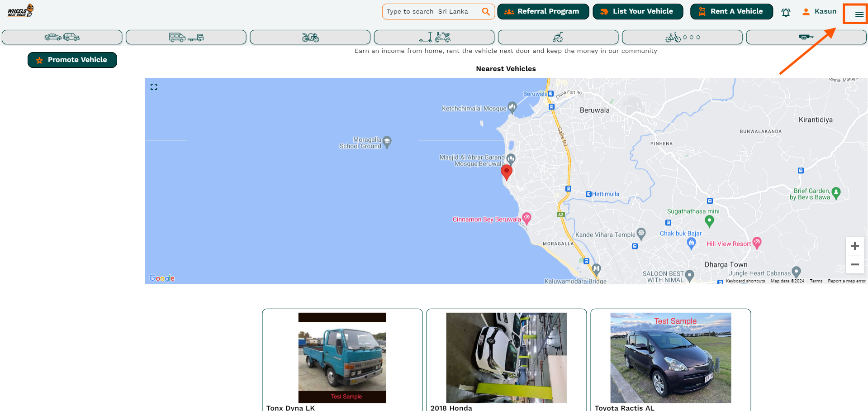Zoom out on the map

coord(854,264)
